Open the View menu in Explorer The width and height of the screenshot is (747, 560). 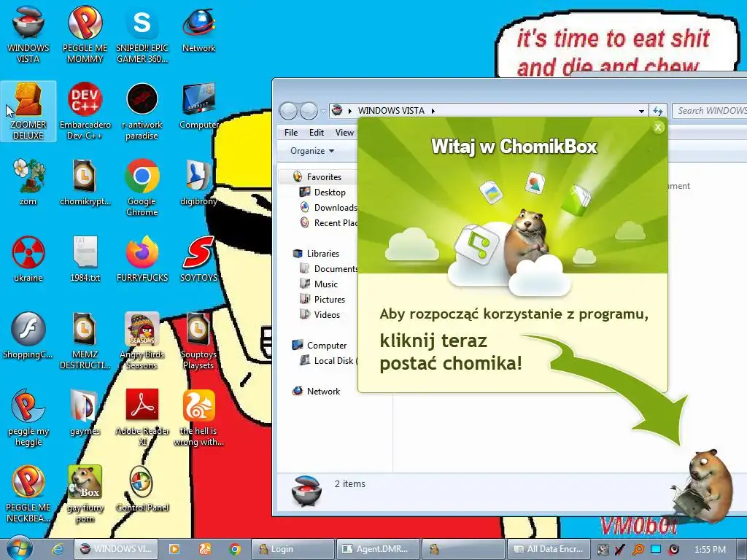[344, 133]
